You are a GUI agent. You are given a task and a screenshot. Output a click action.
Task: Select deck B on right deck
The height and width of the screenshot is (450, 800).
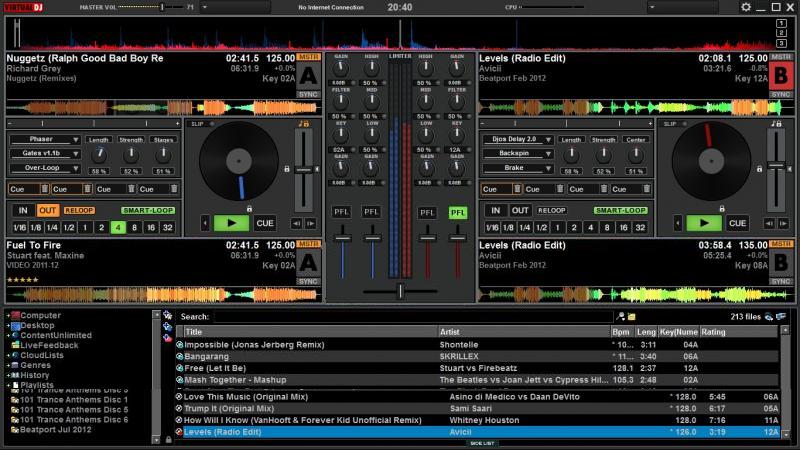tap(781, 76)
